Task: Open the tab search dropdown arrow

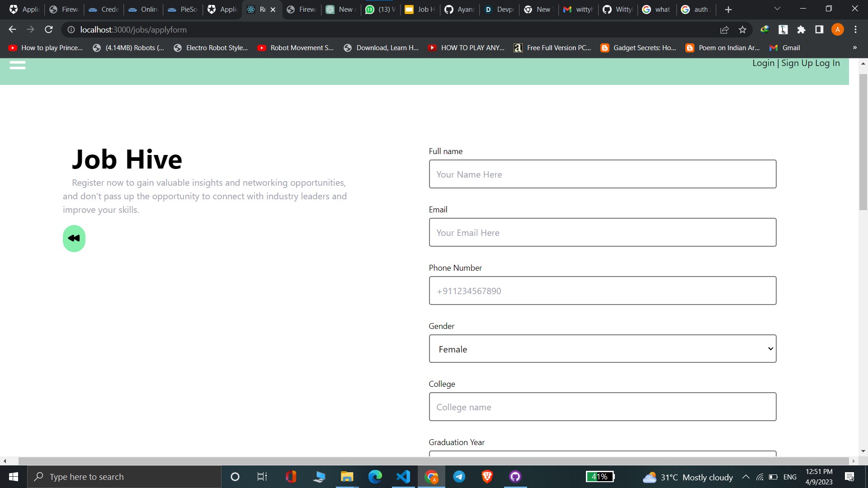Action: (777, 9)
